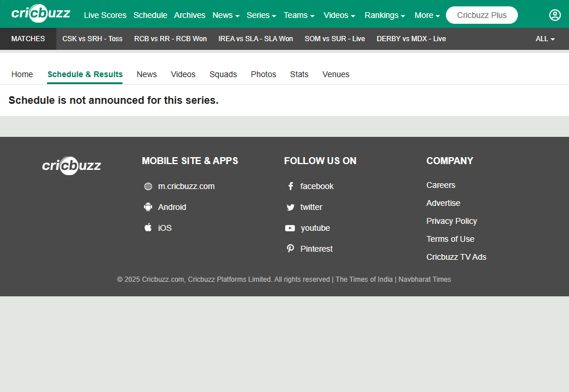Open the More dropdown menu

(427, 15)
